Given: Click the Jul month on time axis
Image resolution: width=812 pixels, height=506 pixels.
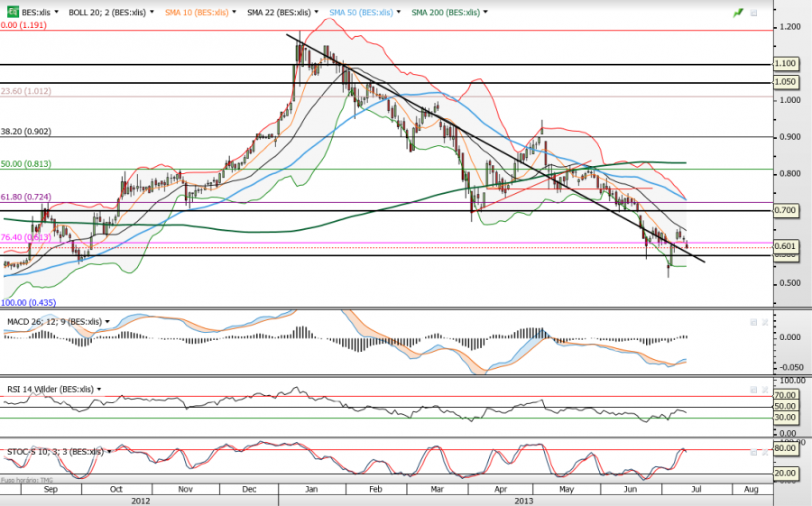Looking at the screenshot, I should tap(697, 489).
